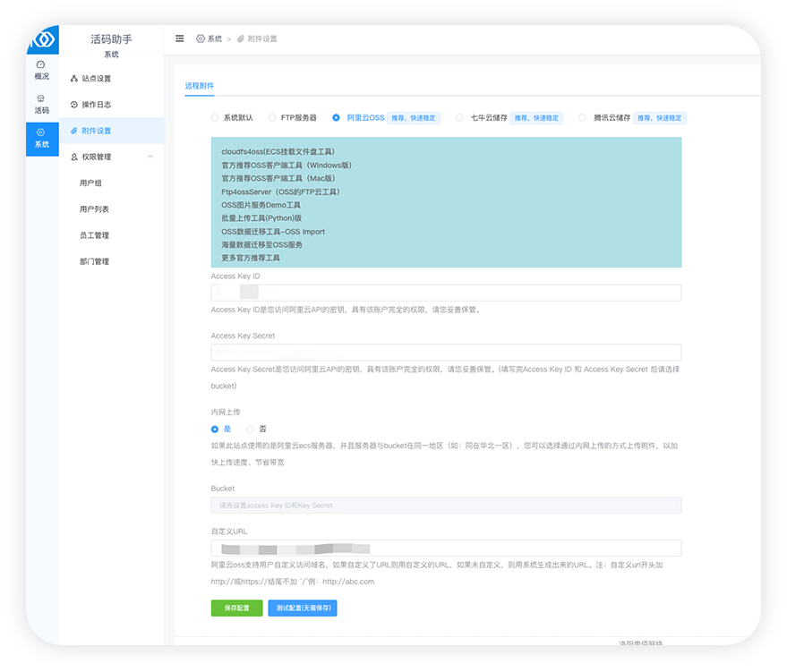The image size is (787, 672).
Task: Focus the 自定义URL input field
Action: [x=446, y=549]
